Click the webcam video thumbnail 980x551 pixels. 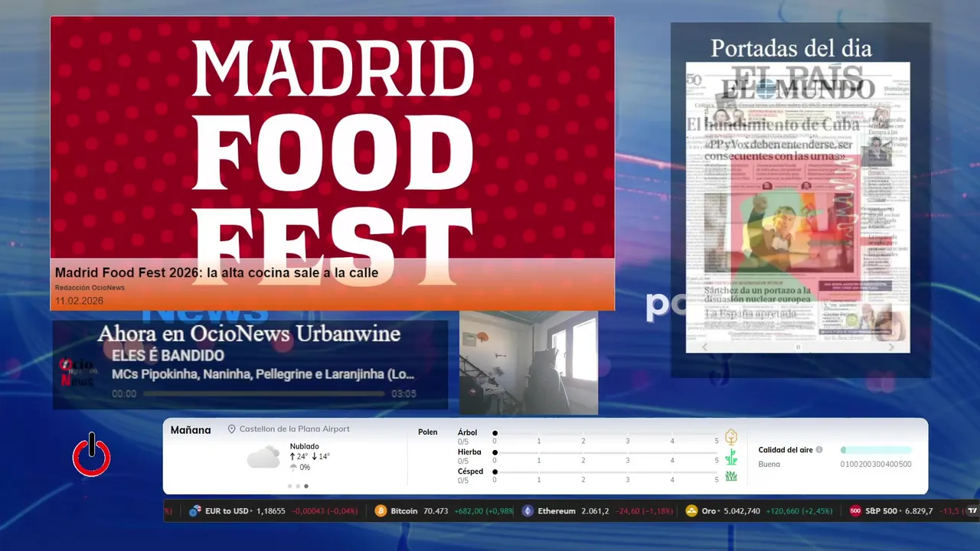click(528, 363)
